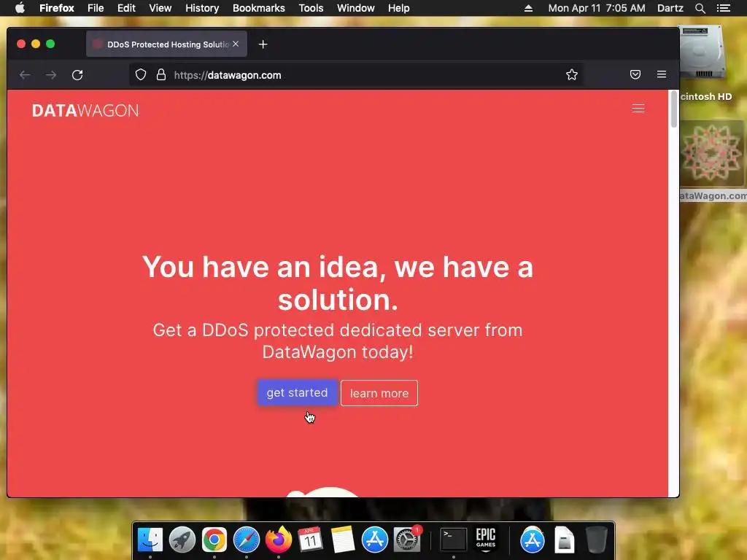Reload the current page
747x560 pixels.
[77, 75]
